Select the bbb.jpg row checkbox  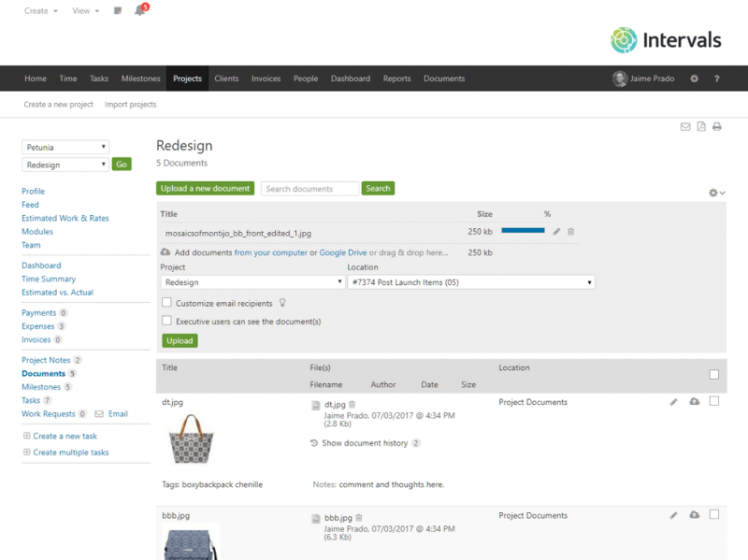click(713, 514)
